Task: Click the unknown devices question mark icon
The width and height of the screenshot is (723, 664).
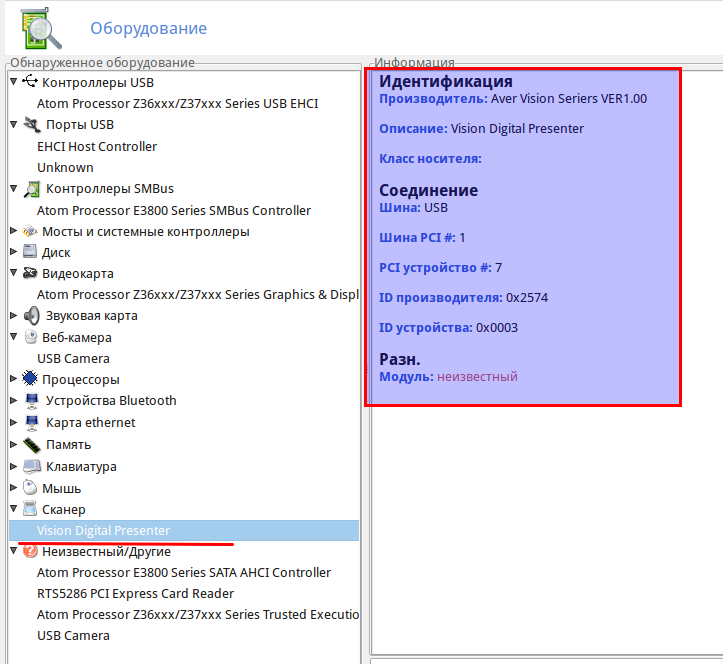Action: click(x=30, y=551)
